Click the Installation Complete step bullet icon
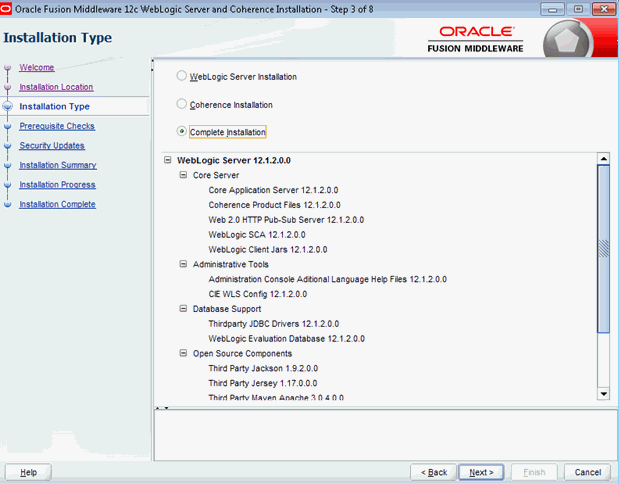The image size is (619, 484). pyautogui.click(x=8, y=204)
